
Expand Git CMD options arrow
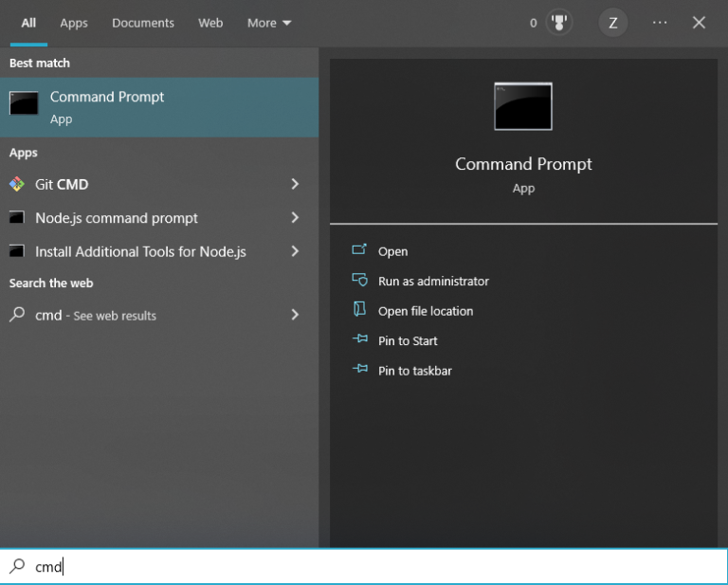[295, 184]
